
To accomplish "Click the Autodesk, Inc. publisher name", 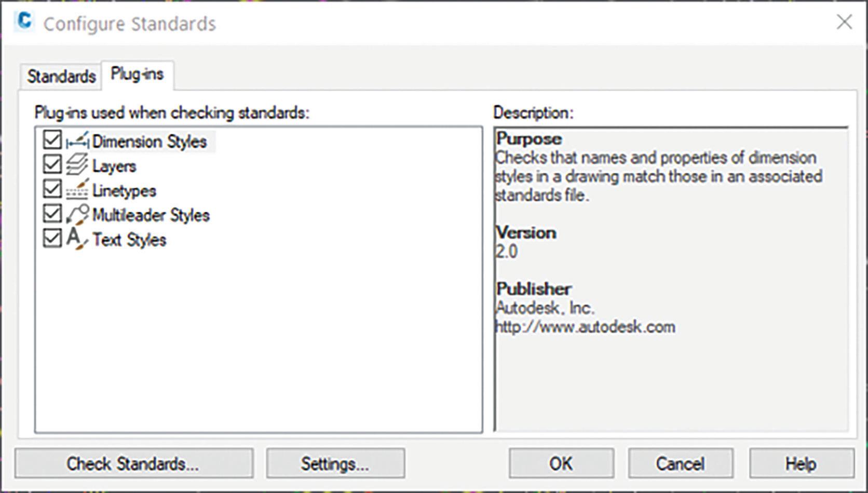I will [545, 308].
